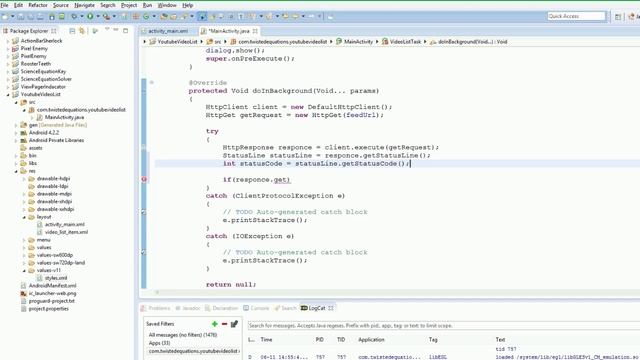Viewport: 640px width, 360px height.
Task: Add a new LogCat filter with green plus
Action: click(215, 324)
